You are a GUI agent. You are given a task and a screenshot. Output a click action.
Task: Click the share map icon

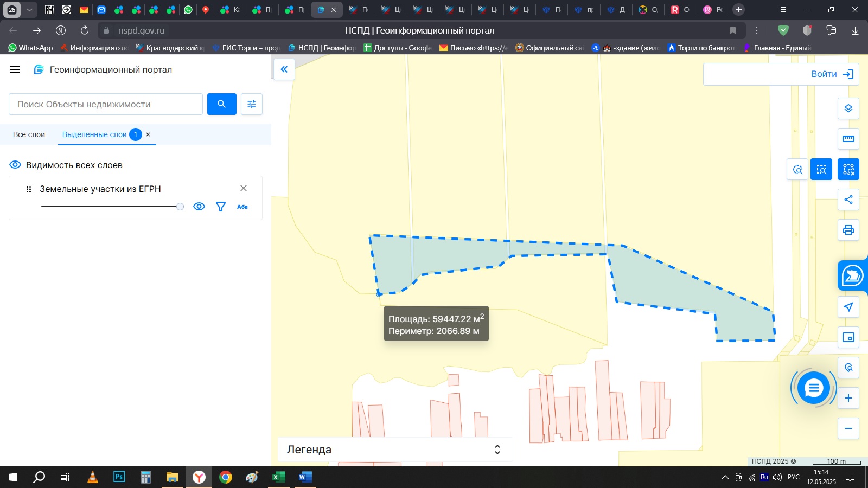tap(848, 200)
